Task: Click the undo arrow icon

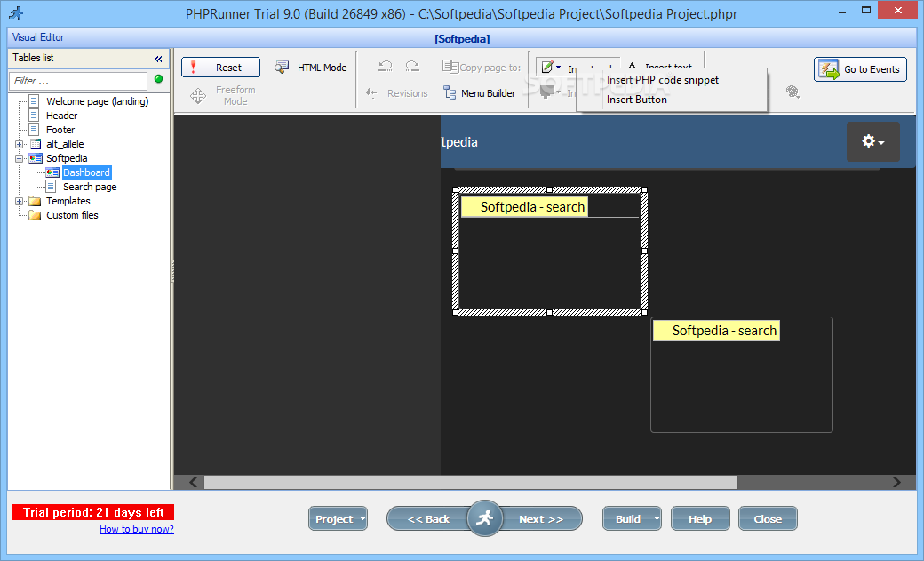Action: tap(386, 66)
